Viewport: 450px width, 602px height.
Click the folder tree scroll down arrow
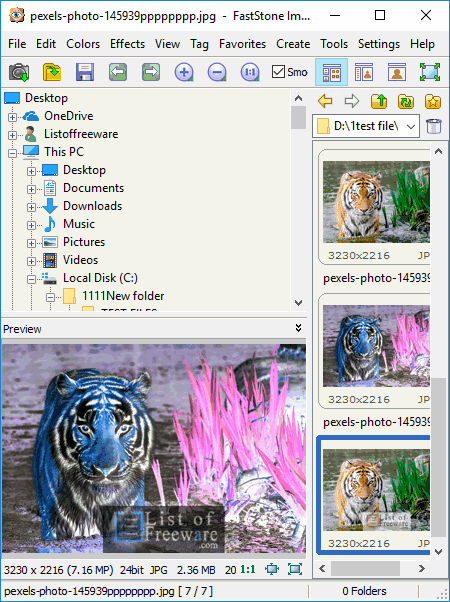point(298,303)
